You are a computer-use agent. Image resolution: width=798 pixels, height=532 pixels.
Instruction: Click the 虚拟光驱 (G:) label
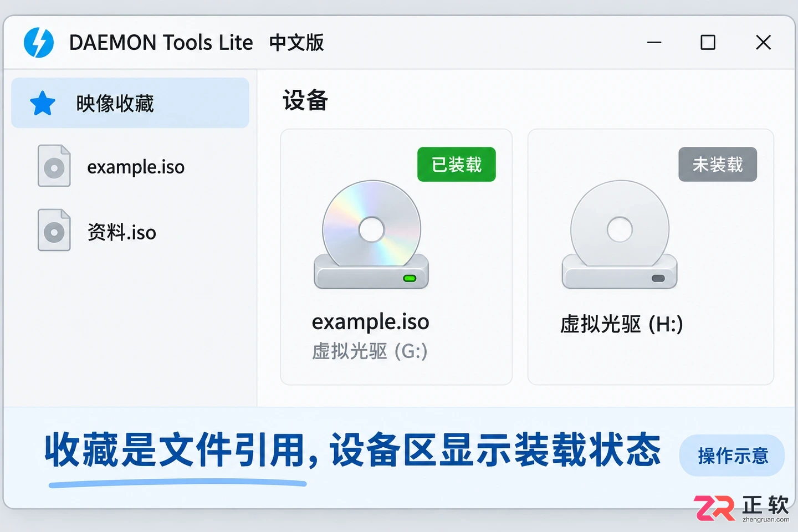pyautogui.click(x=370, y=351)
